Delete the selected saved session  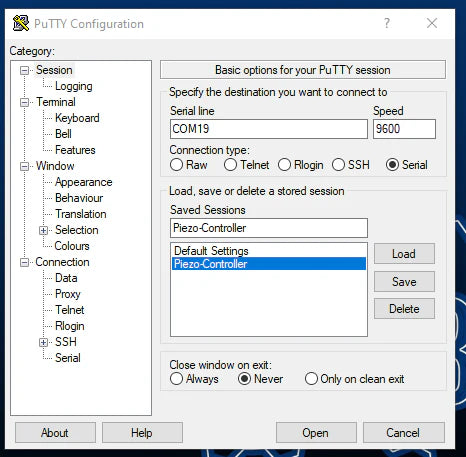[x=404, y=309]
